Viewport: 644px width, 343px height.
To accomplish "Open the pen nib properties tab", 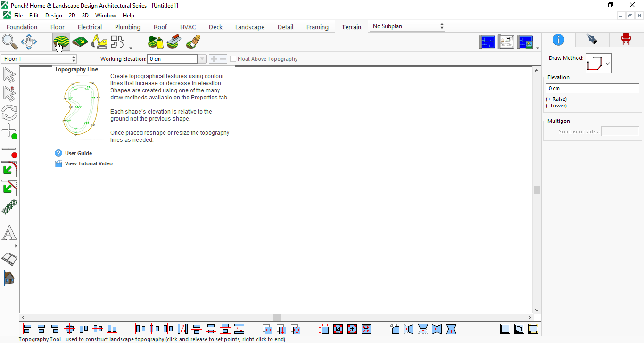I will tap(592, 40).
